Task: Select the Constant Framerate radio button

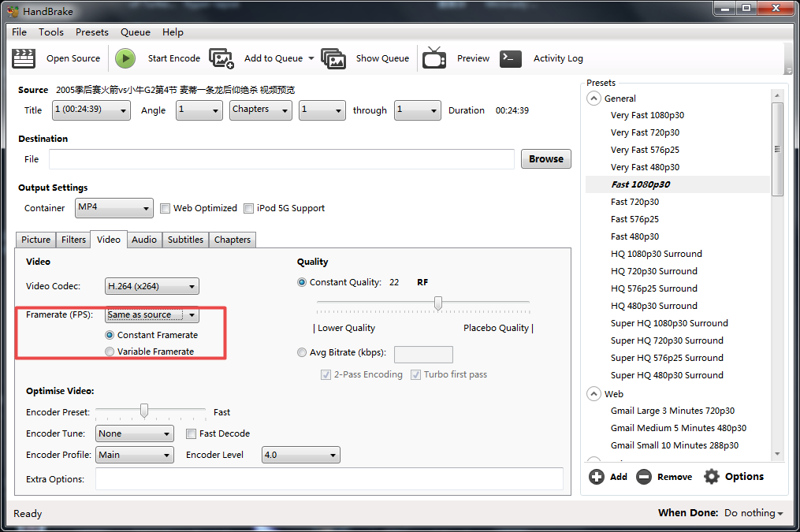Action: [110, 335]
